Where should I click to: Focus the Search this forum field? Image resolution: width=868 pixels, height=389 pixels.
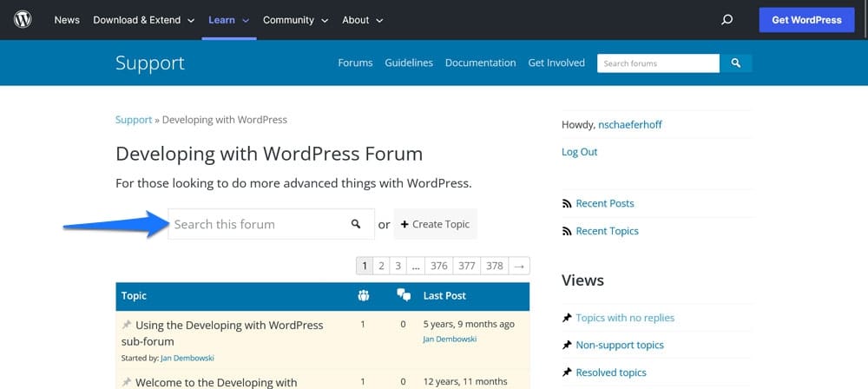(x=256, y=224)
